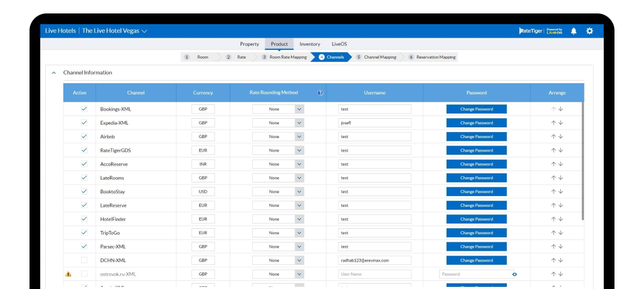Move BooktoStay down arrow
Viewport: 644px width, 289px height.
pyautogui.click(x=561, y=192)
